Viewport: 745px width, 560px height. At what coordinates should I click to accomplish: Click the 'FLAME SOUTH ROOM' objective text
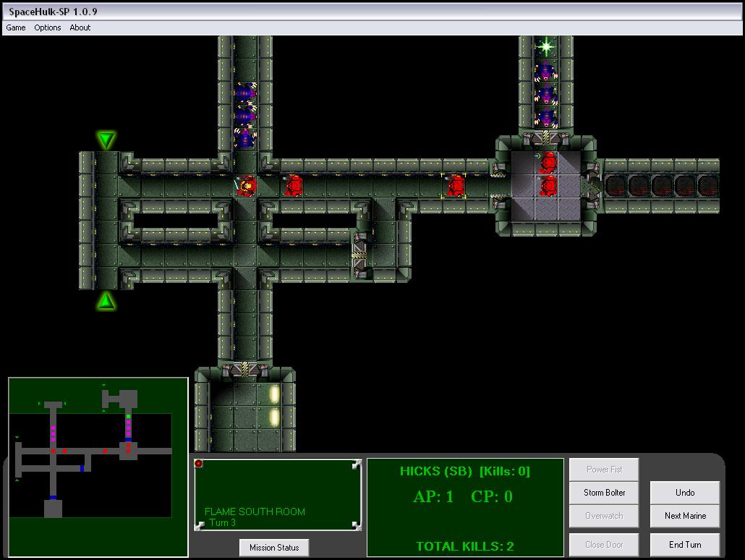click(255, 512)
